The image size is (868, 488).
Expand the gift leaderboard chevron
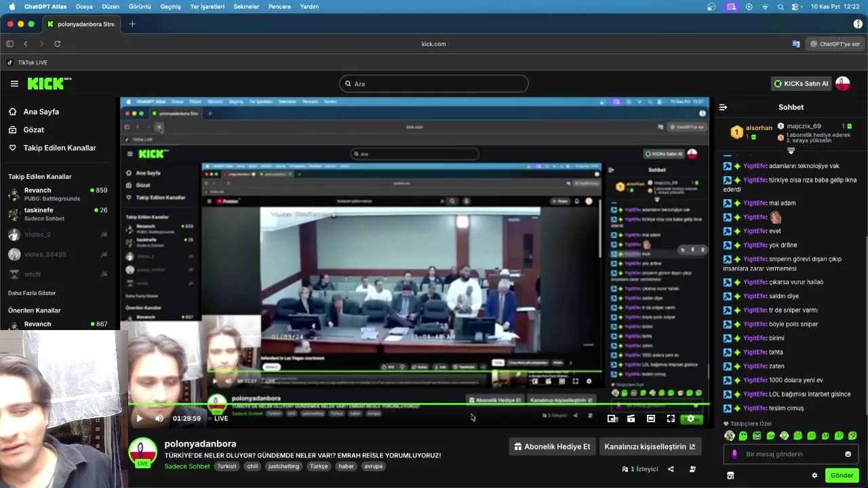click(x=791, y=150)
